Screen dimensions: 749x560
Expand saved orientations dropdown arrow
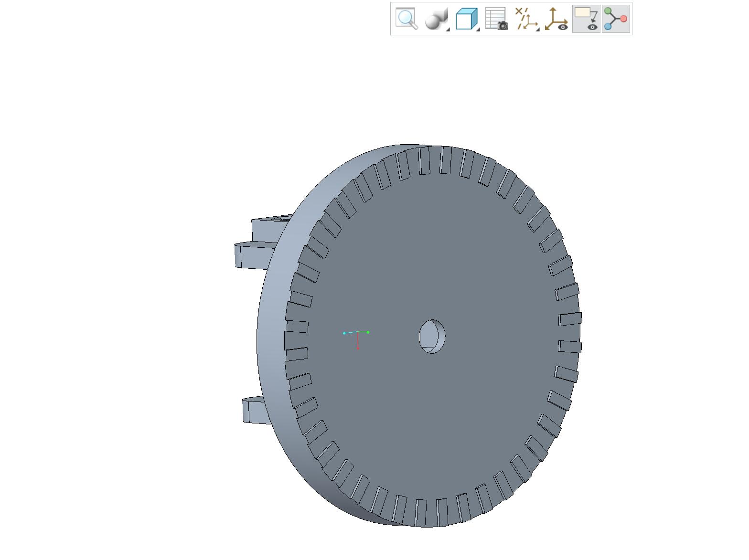tap(478, 30)
